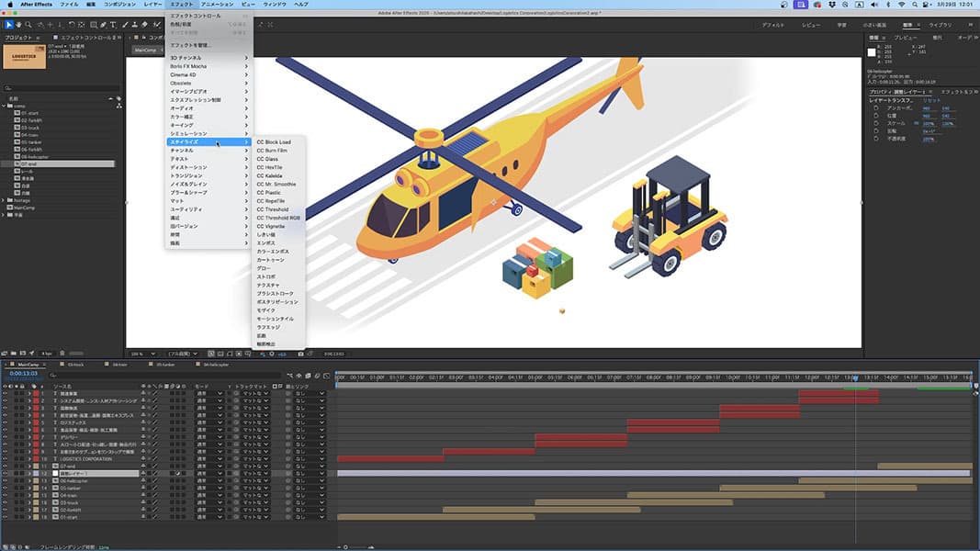Open blend mode dropdown for layer 1
This screenshot has width=980, height=551.
(208, 393)
